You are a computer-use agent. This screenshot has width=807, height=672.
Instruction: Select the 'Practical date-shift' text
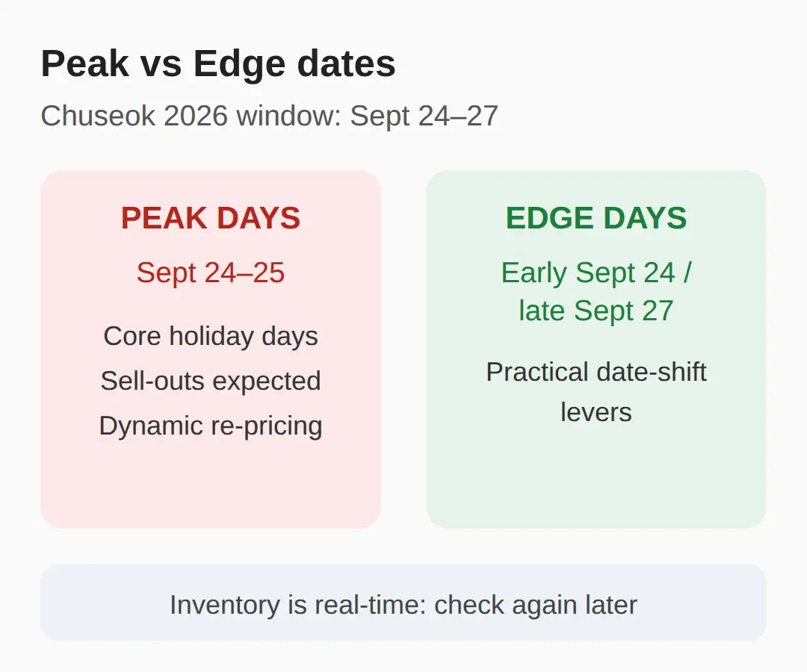596,372
